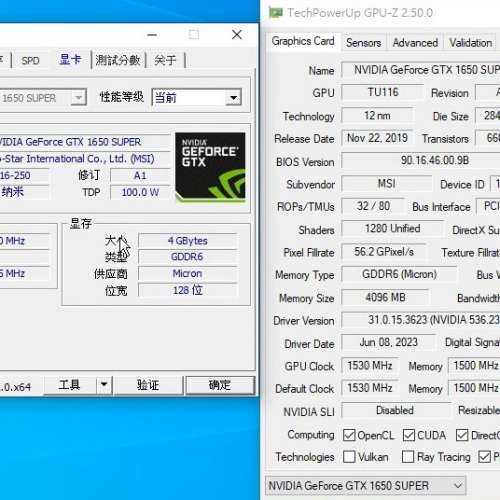Open the 性能等级 dropdown showing 当前
This screenshot has height=500, width=500.
(x=197, y=98)
